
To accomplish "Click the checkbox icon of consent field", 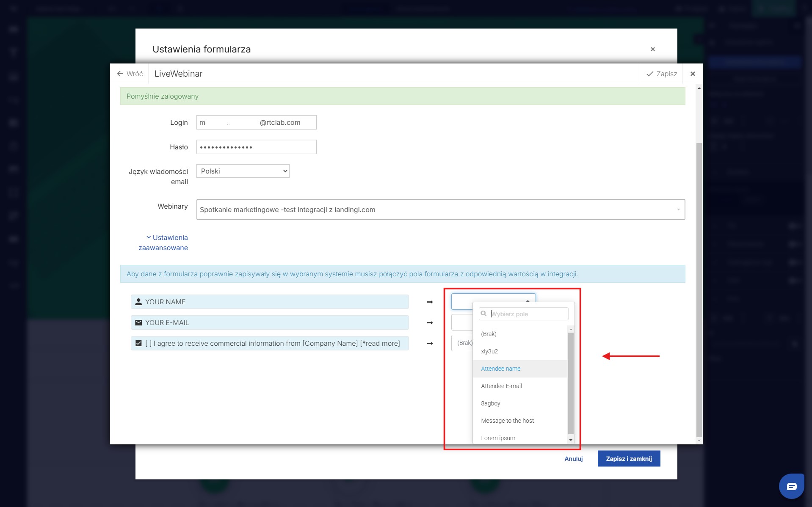I will coord(138,343).
